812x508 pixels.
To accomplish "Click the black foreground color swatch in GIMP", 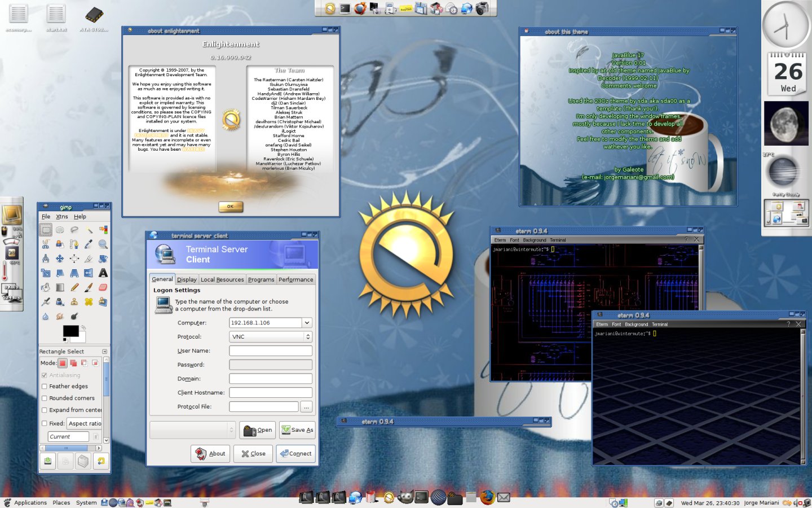I will 70,331.
